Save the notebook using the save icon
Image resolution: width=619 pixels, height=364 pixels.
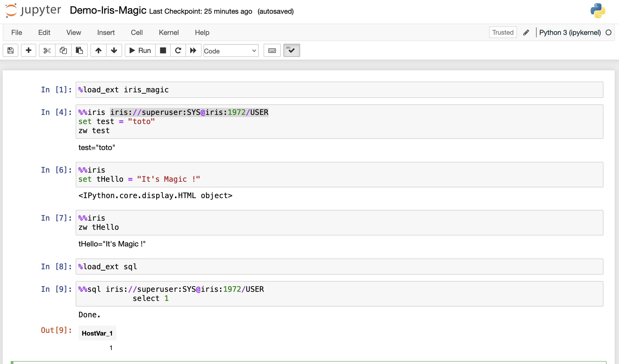[10, 50]
